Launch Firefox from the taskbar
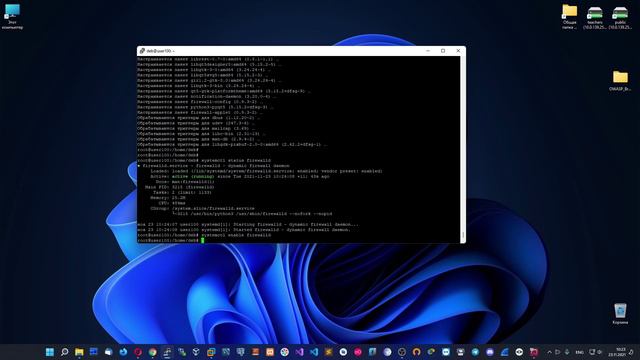 tap(123, 352)
